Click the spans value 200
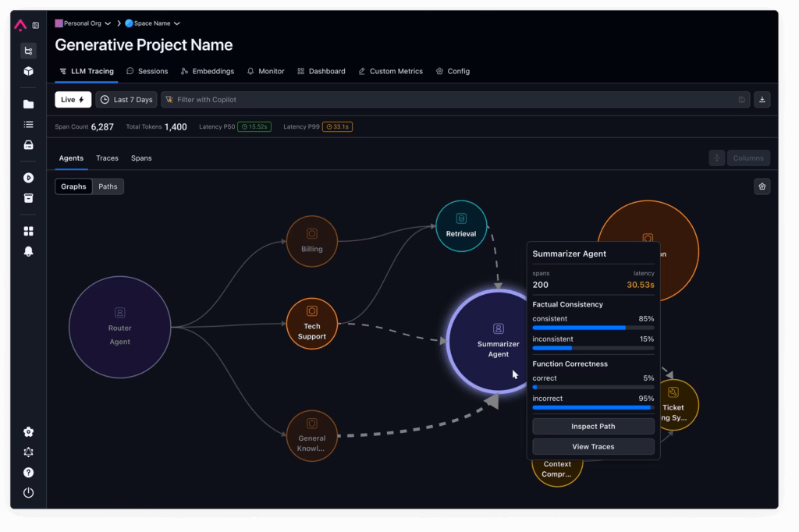The height and width of the screenshot is (532, 799). [540, 285]
